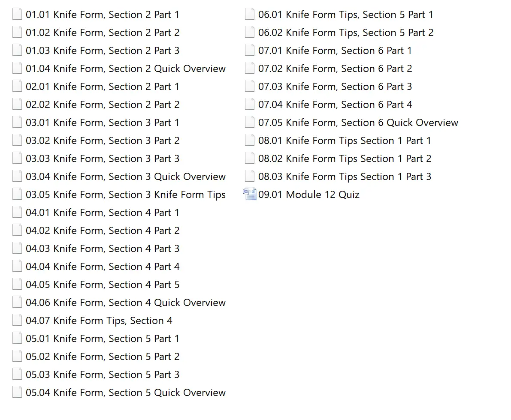Click file icon beside 03.05 Knife Form Tips

tap(17, 195)
